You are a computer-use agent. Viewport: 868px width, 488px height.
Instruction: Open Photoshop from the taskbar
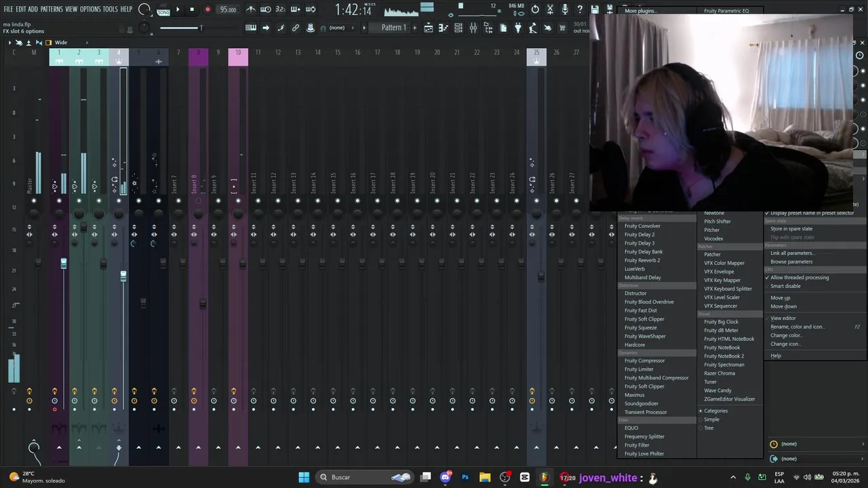[465, 477]
